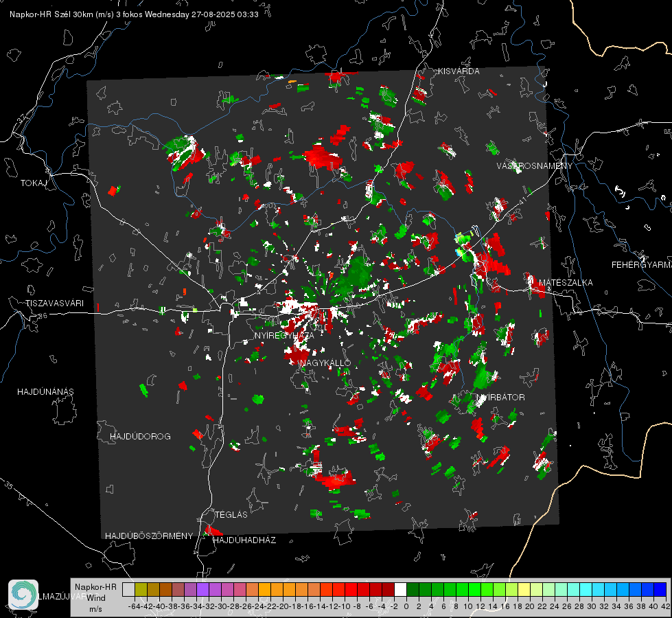Click the gray swatch at the legend start
Screen dimensions: 672x618
[128, 589]
